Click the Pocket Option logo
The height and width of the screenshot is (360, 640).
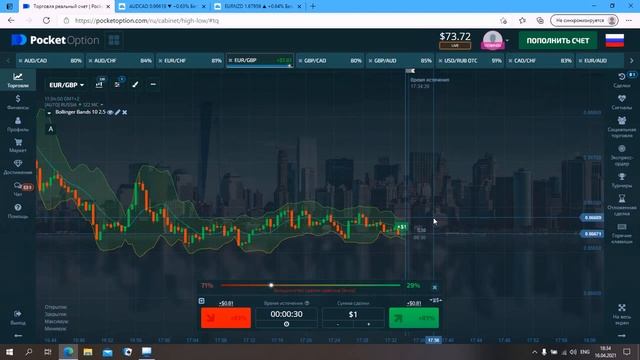[55, 40]
